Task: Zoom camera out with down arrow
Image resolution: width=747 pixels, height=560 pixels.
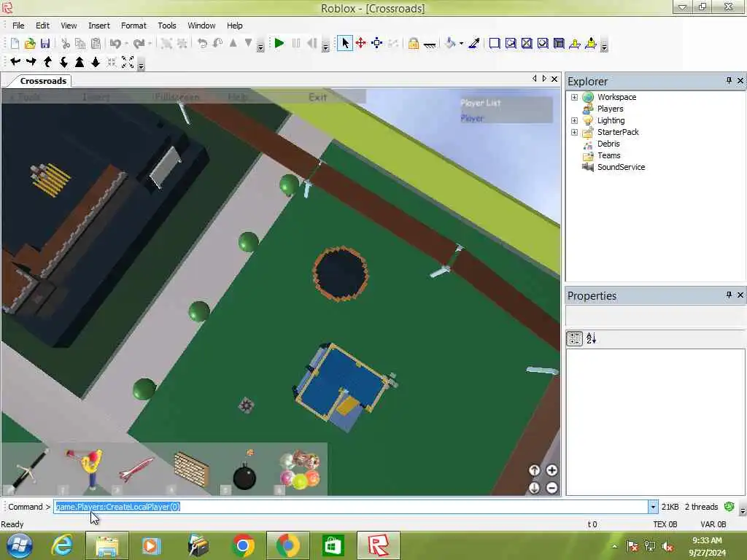Action: [x=96, y=61]
